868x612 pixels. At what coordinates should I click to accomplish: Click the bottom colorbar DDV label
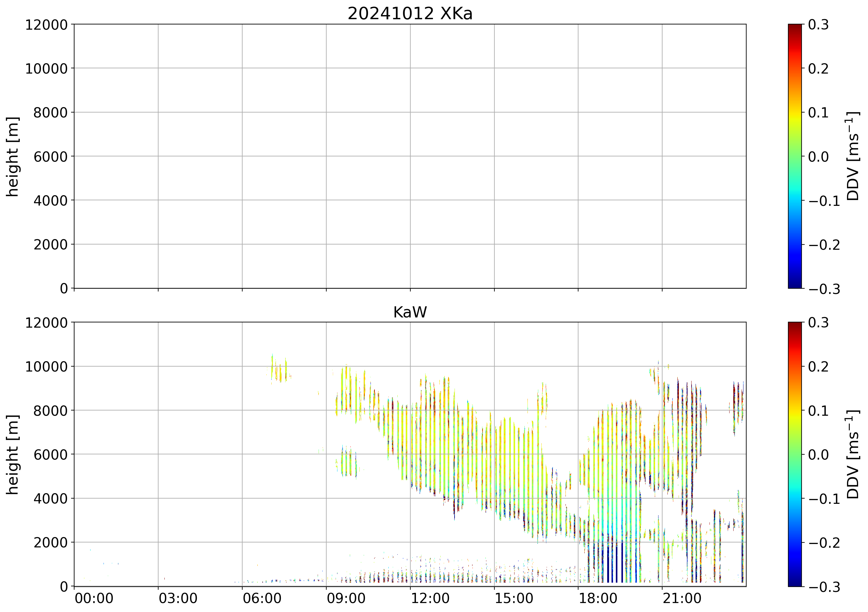[853, 454]
